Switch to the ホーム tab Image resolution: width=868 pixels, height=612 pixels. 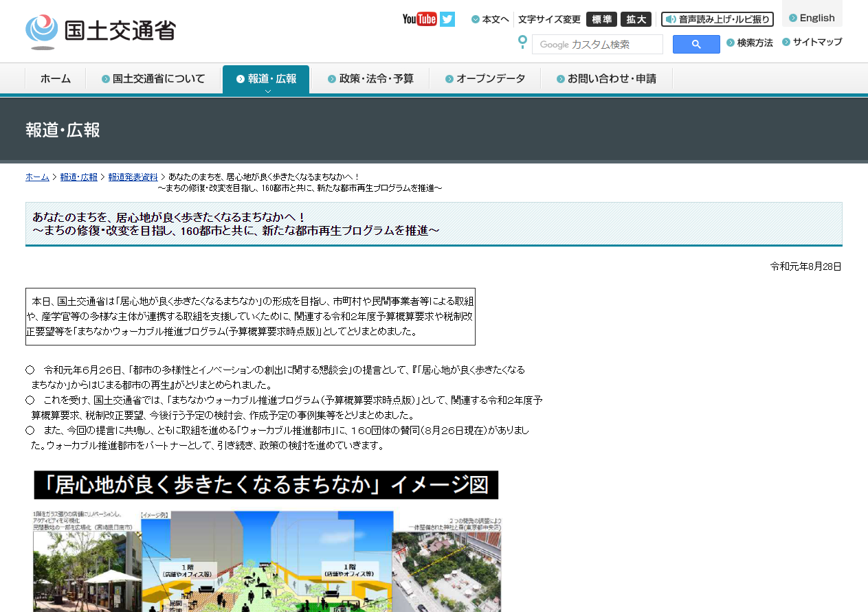(x=54, y=78)
